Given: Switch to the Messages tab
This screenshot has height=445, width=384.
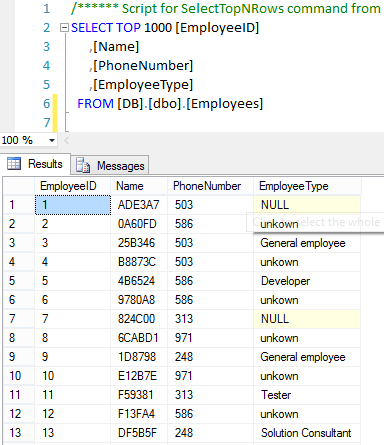Looking at the screenshot, I should click(x=110, y=165).
